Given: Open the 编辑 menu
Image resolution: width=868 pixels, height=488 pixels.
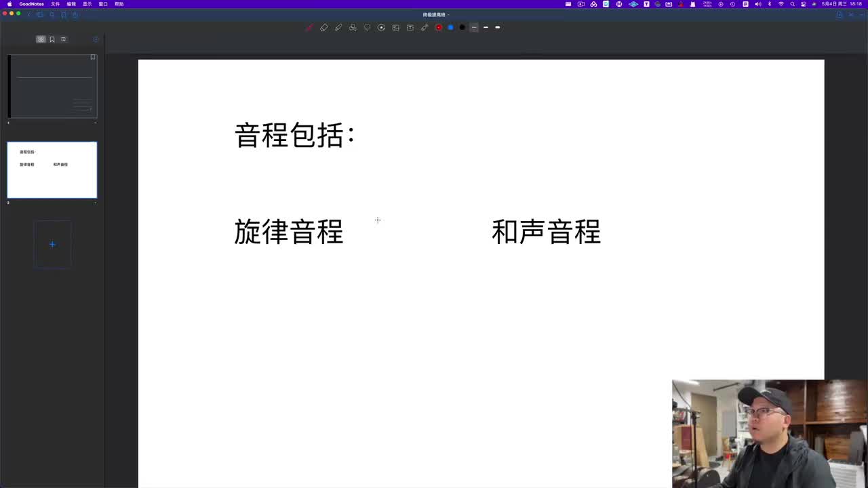Looking at the screenshot, I should coord(71,4).
